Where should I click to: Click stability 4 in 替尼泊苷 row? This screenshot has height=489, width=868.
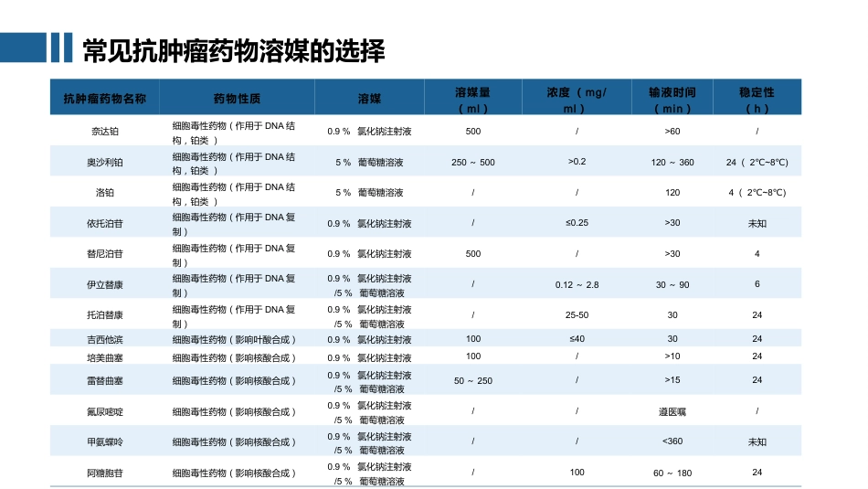point(757,253)
